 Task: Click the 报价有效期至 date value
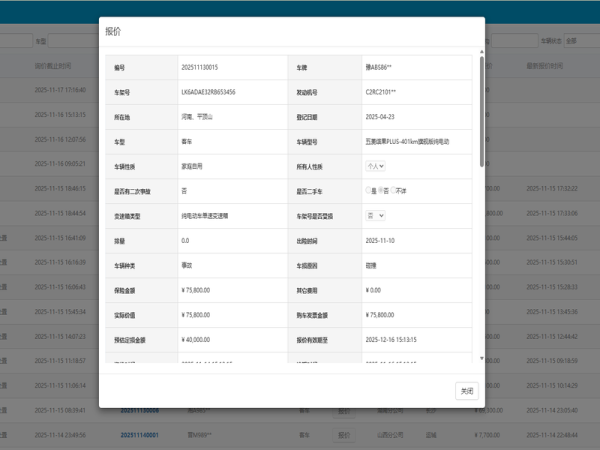click(386, 340)
